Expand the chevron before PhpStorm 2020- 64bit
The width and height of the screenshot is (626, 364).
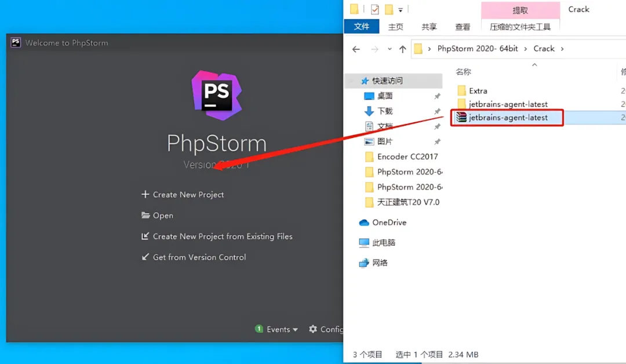(x=429, y=49)
